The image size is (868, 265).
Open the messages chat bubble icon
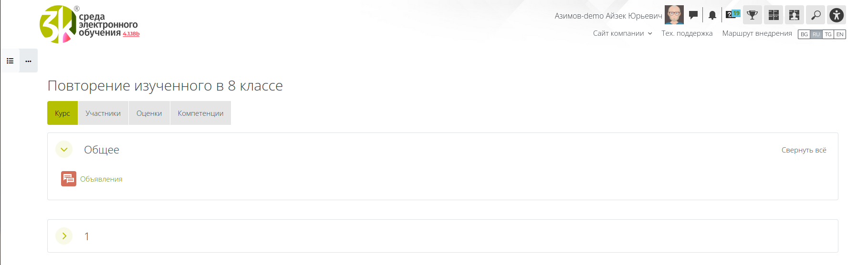(x=693, y=15)
